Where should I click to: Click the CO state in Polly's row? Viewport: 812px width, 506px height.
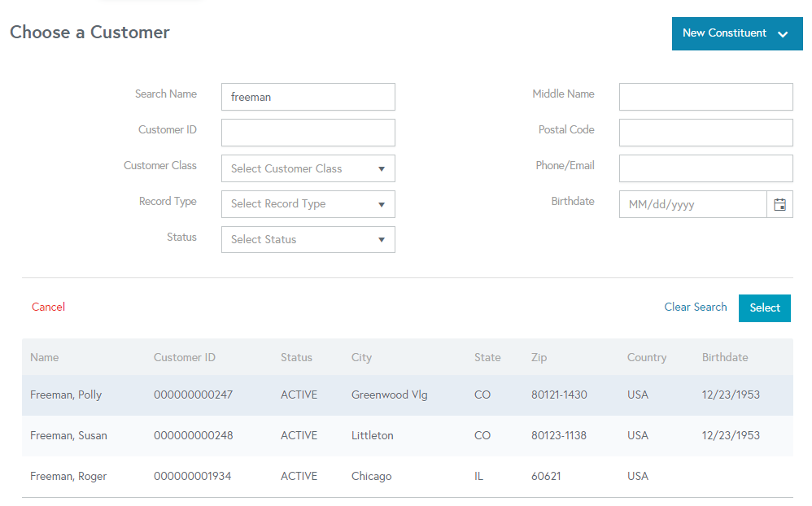[x=482, y=395]
